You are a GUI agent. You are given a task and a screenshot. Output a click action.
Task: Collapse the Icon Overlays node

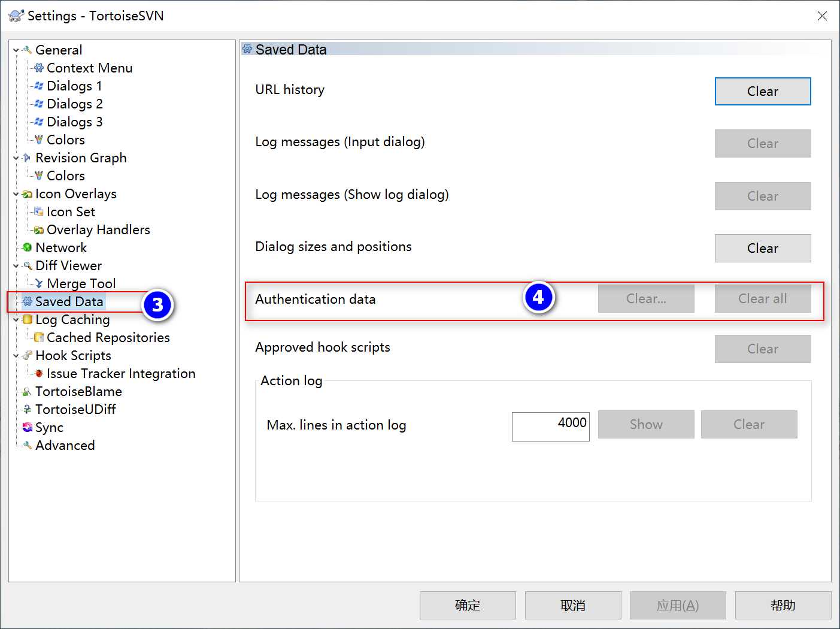(x=16, y=194)
